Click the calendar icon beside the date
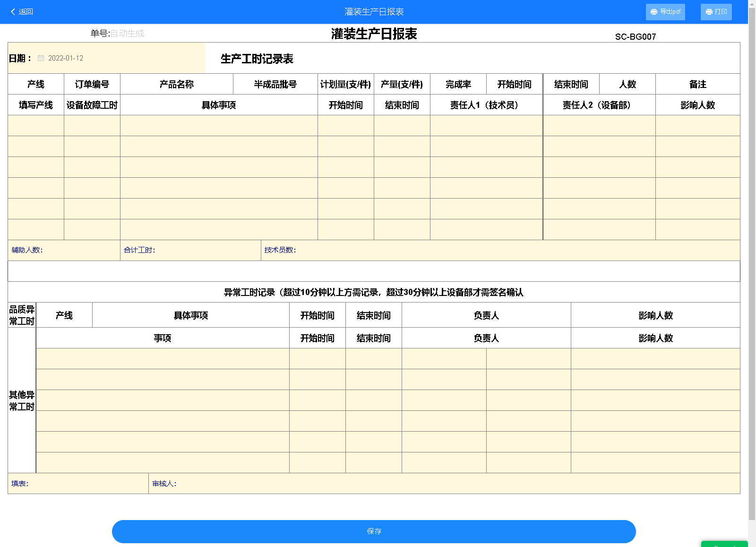This screenshot has width=756, height=547. [x=41, y=58]
